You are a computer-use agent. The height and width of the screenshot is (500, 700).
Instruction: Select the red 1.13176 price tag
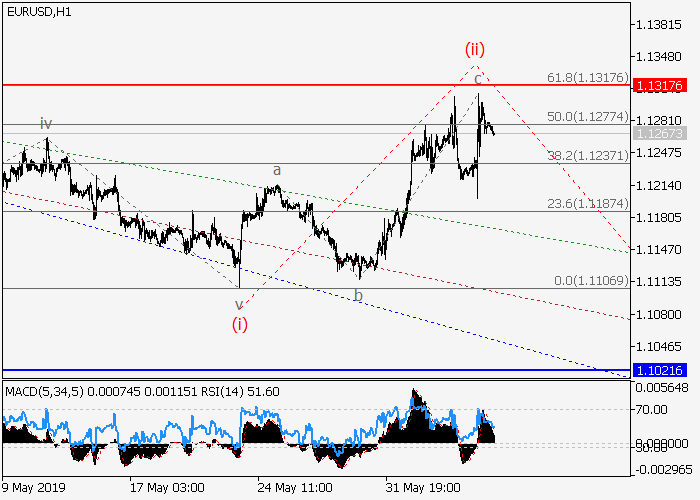(x=659, y=86)
